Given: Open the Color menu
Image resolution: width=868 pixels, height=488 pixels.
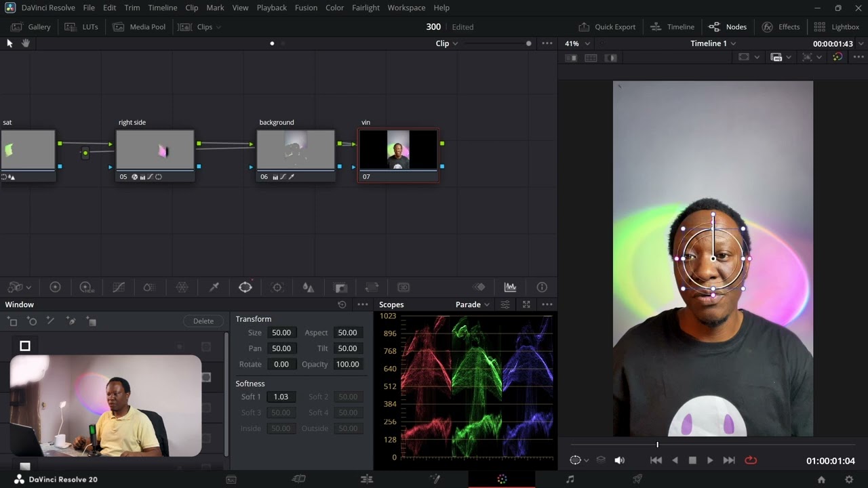Looking at the screenshot, I should [334, 7].
